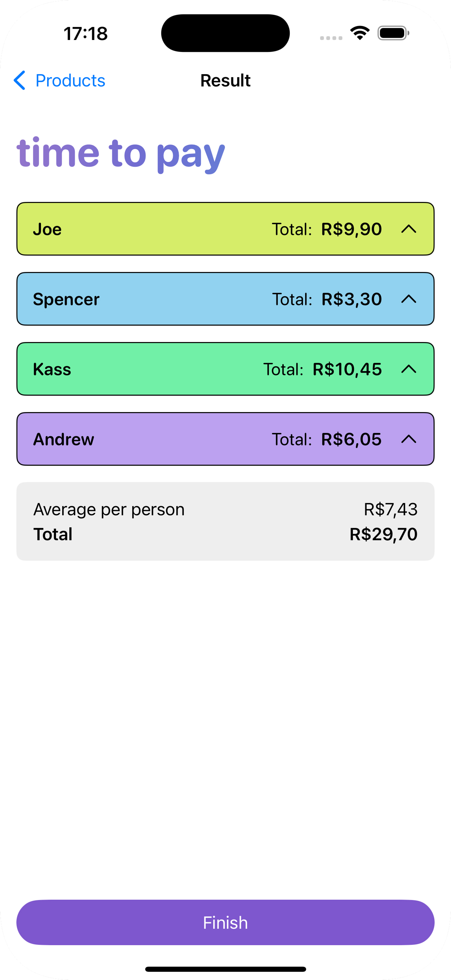Tap the "time to pay" heading

coord(121,153)
